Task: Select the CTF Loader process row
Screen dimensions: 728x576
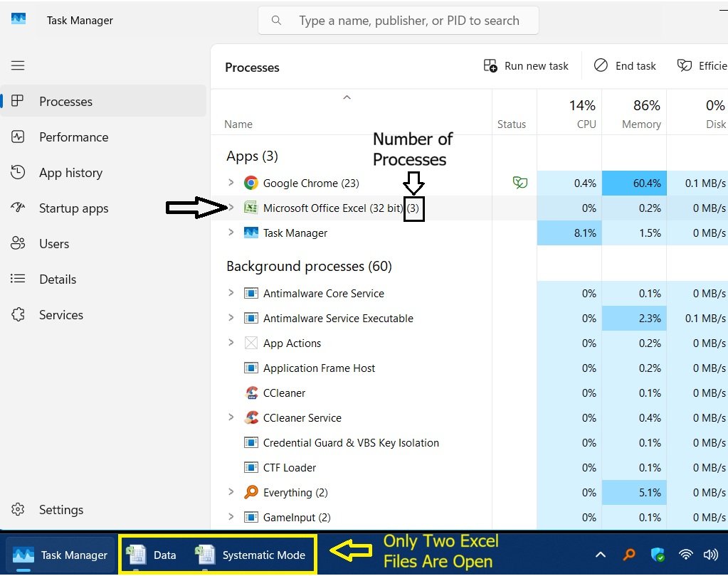Action: click(x=469, y=467)
